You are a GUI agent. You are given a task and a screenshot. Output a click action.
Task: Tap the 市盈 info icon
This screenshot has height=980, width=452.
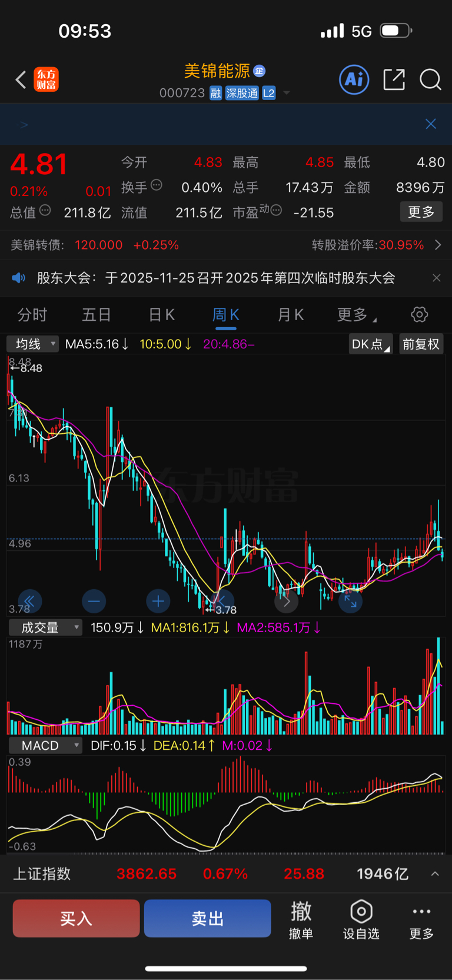tap(276, 210)
